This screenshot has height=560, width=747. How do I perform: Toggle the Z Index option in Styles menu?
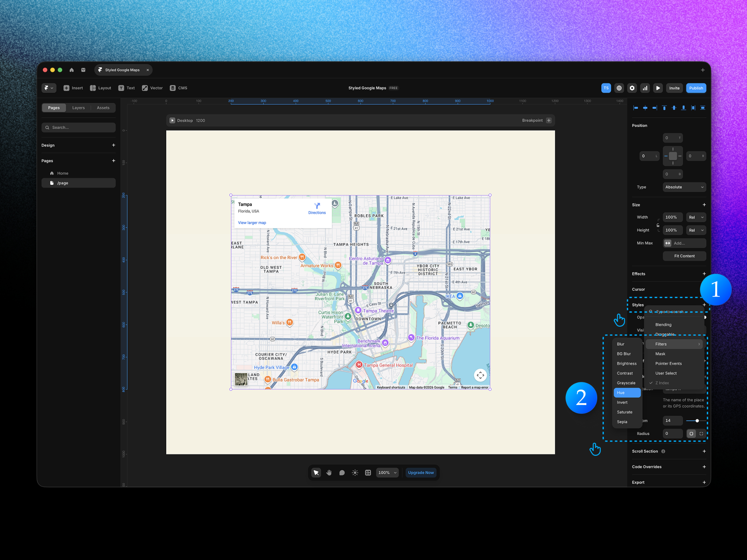(x=663, y=383)
